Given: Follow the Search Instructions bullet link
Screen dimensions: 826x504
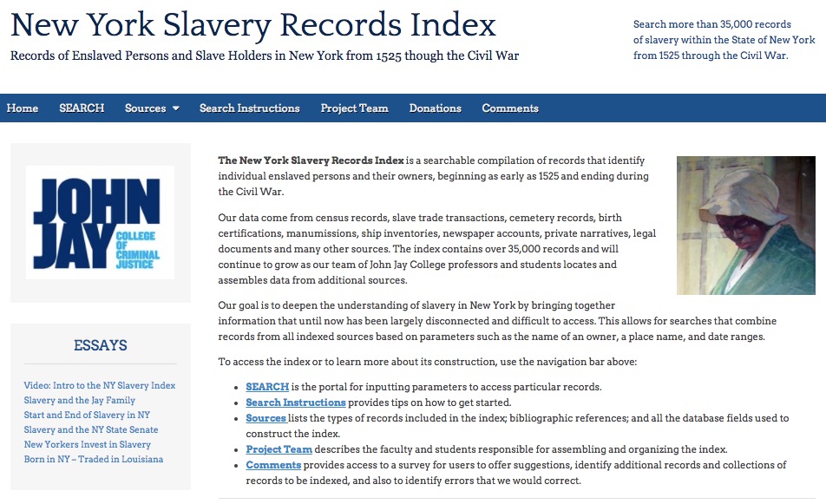Looking at the screenshot, I should 295,403.
